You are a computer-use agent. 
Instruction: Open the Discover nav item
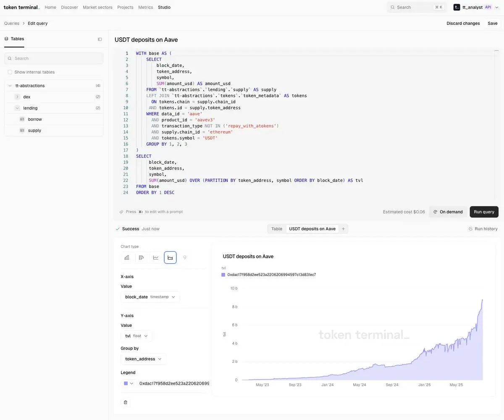(69, 7)
